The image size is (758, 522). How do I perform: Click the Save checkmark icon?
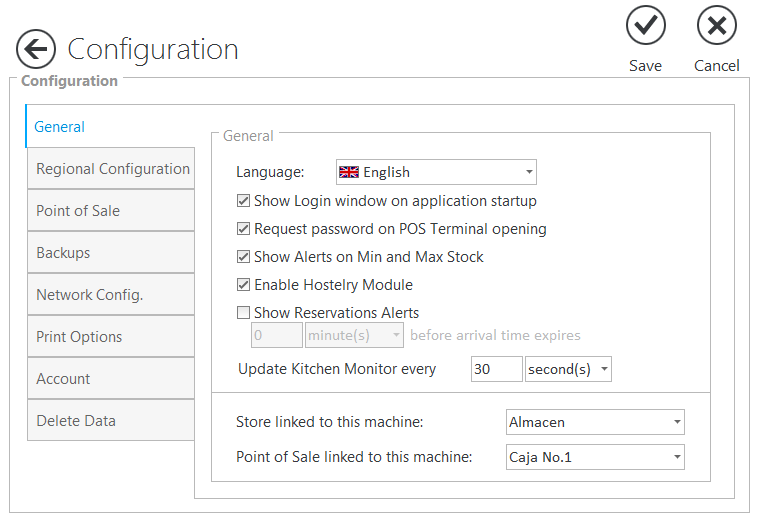tap(645, 25)
